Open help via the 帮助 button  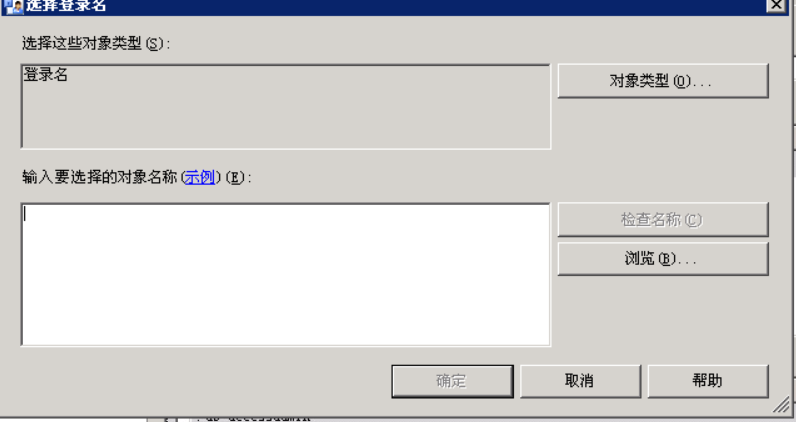(x=708, y=381)
